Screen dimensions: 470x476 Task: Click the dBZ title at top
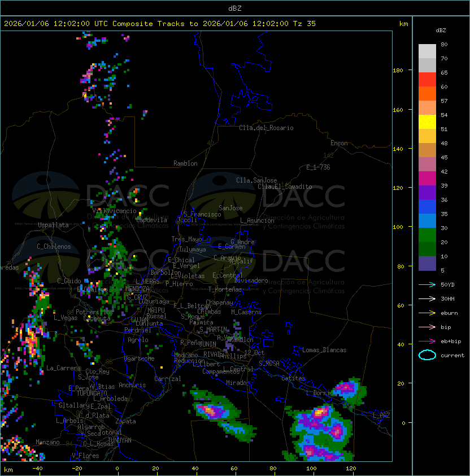tap(235, 8)
